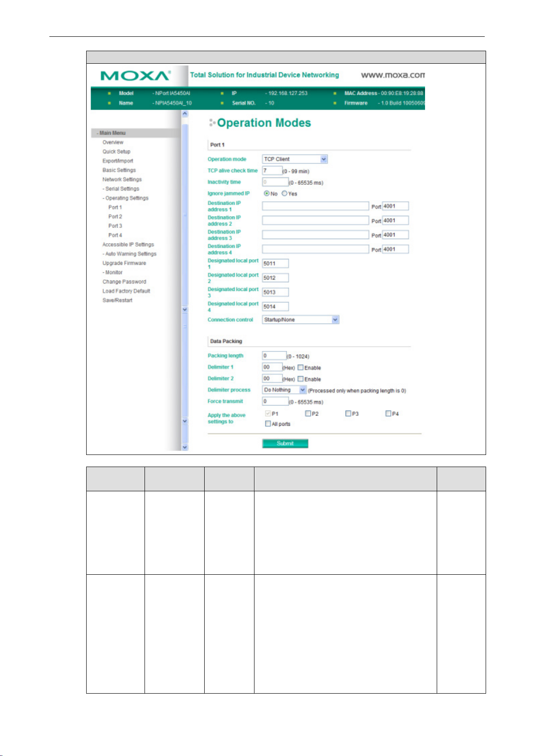Open Save/Restart in the sidebar
Viewport: 535px width, 756px height.
click(x=117, y=301)
